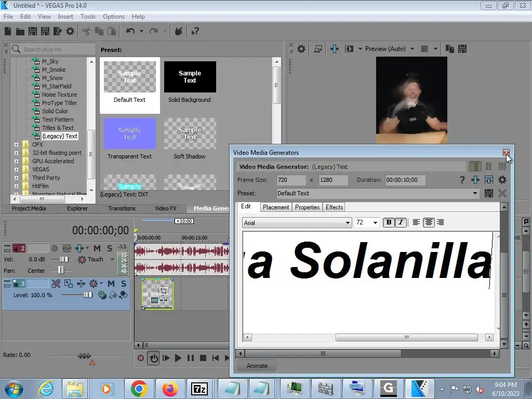Toggle italic text formatting
Screen dimensions: 532x399
click(401, 222)
